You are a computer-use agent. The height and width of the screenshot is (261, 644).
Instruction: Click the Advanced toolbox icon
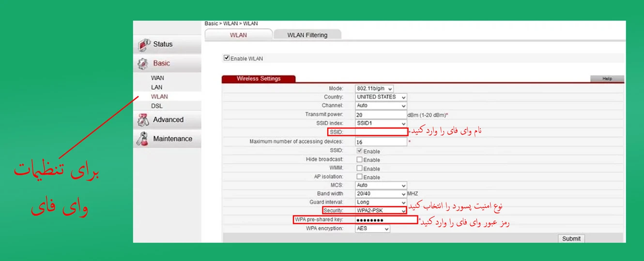(x=143, y=120)
